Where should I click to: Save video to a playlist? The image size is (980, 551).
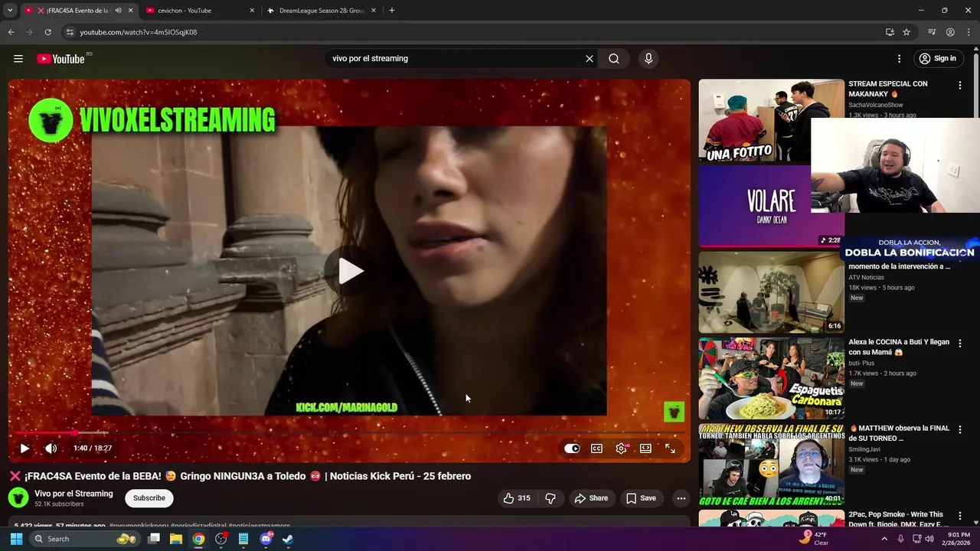click(641, 498)
